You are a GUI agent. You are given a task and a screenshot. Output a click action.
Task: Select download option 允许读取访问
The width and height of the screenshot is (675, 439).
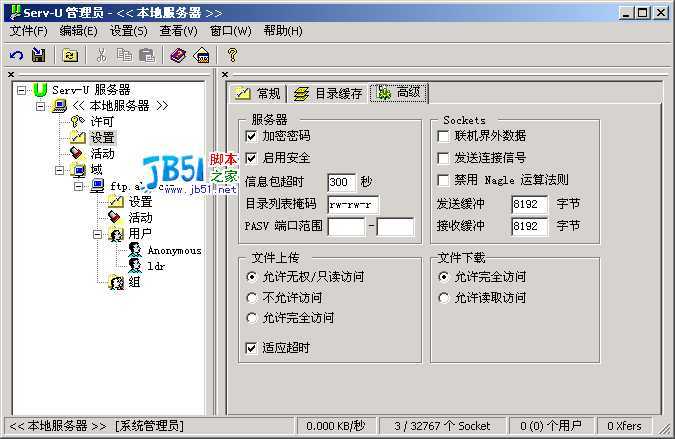click(443, 297)
